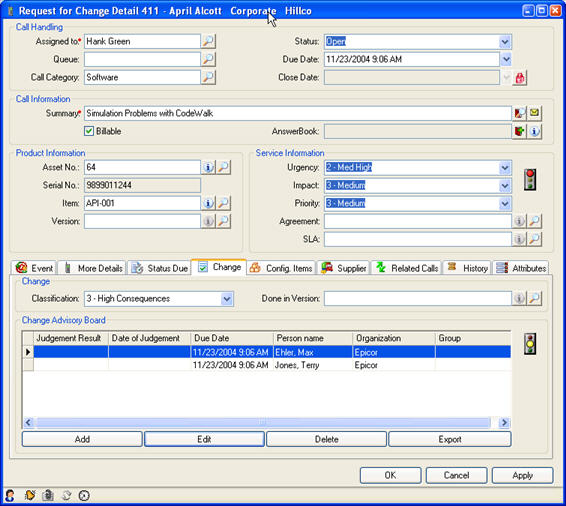Click the Edit button
This screenshot has height=506, width=566.
pos(204,439)
